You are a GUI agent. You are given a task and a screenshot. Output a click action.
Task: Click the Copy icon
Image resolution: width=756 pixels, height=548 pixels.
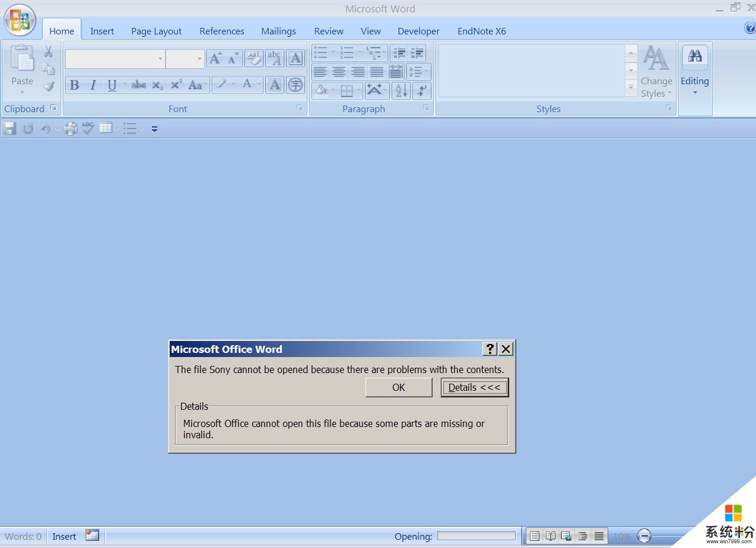tap(49, 69)
